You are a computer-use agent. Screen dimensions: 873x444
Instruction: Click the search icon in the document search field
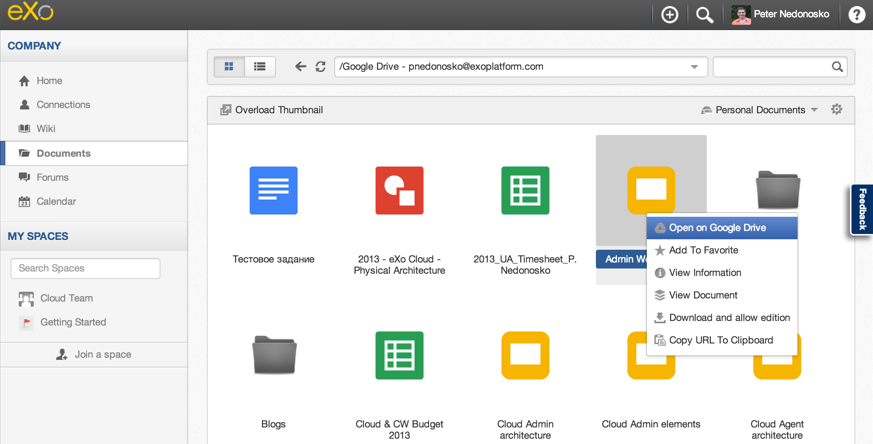[837, 67]
